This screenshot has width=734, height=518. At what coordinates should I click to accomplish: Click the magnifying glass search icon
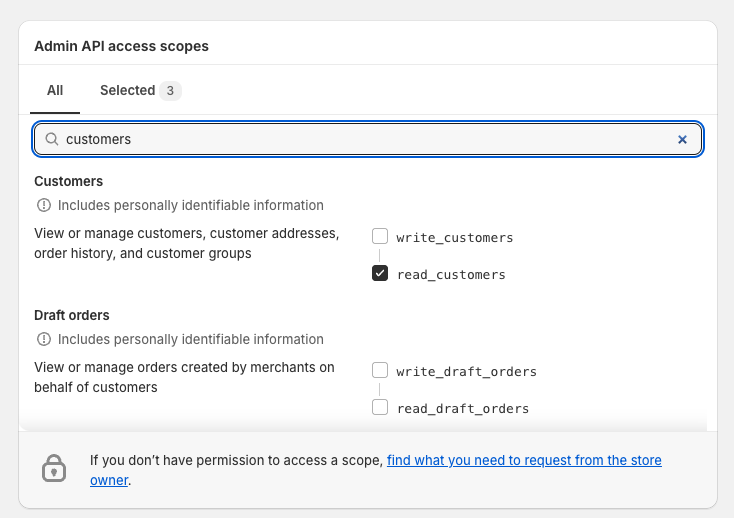point(52,140)
